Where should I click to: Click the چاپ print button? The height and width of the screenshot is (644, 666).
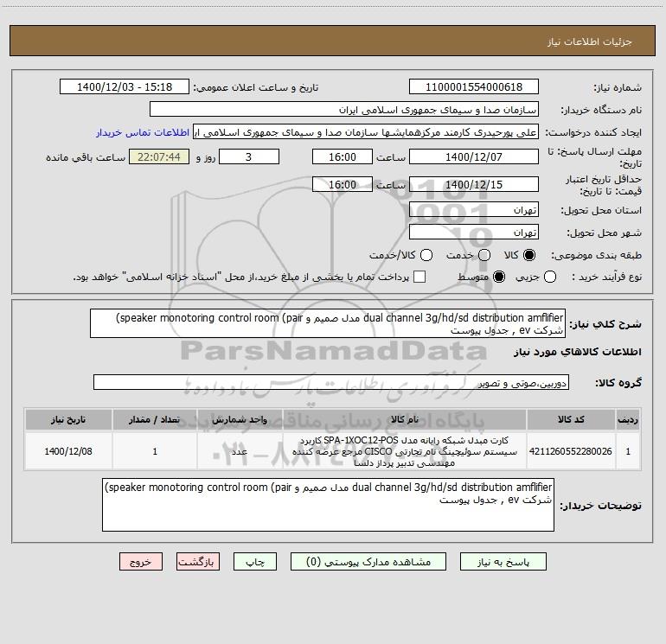tap(255, 562)
